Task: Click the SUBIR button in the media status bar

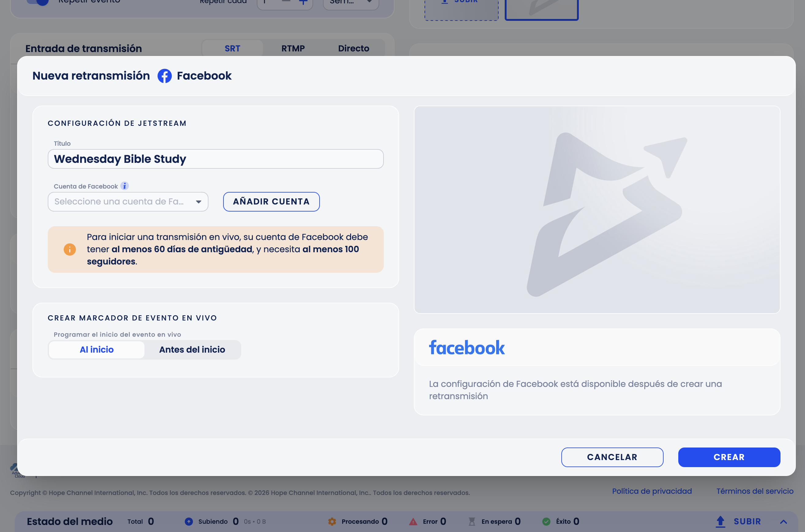Action: coord(739,522)
